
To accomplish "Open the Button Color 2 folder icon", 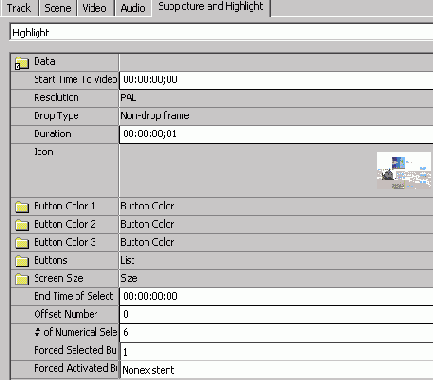I will [22, 225].
